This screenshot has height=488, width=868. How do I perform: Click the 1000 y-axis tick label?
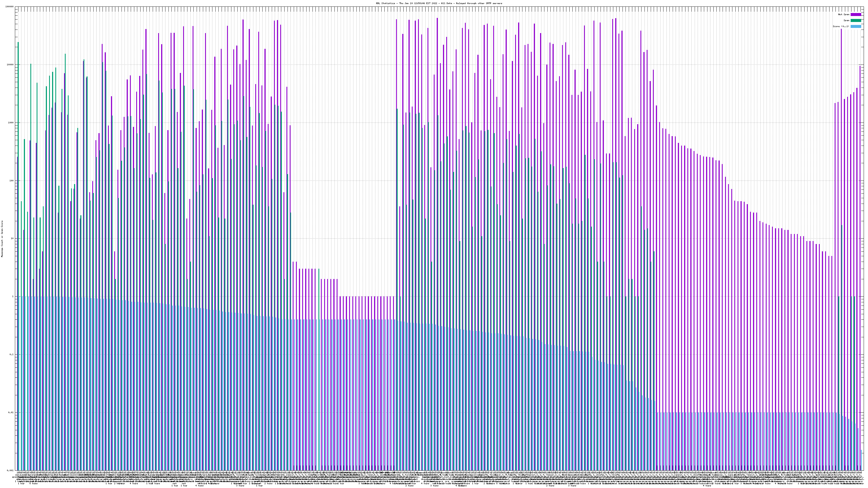coord(11,123)
